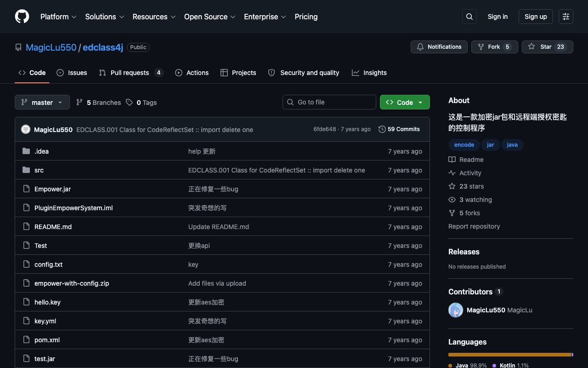Open commit hash 6fde648
588x368 pixels.
325,129
